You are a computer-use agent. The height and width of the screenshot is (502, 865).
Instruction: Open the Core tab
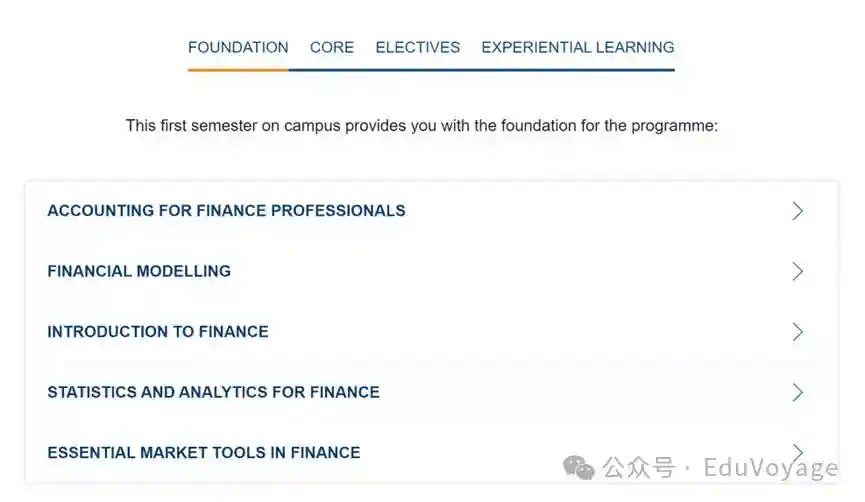point(332,47)
